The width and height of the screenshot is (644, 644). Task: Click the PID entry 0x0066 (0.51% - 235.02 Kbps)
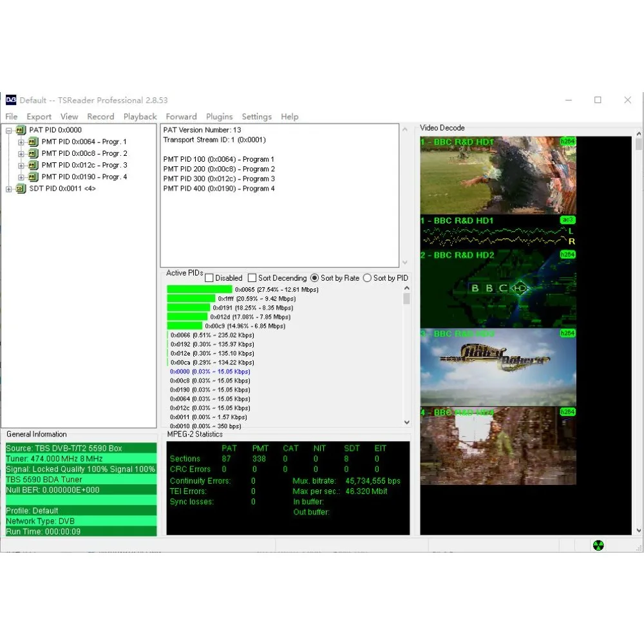point(213,335)
